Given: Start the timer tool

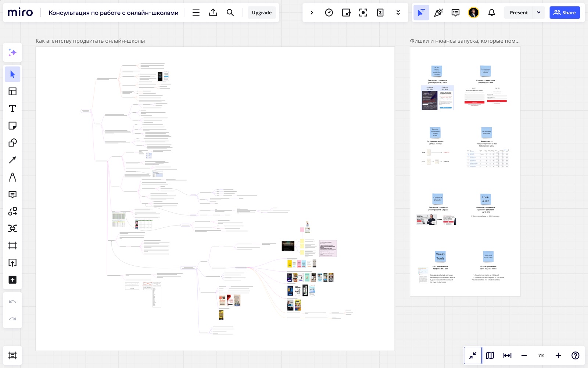Looking at the screenshot, I should point(329,13).
